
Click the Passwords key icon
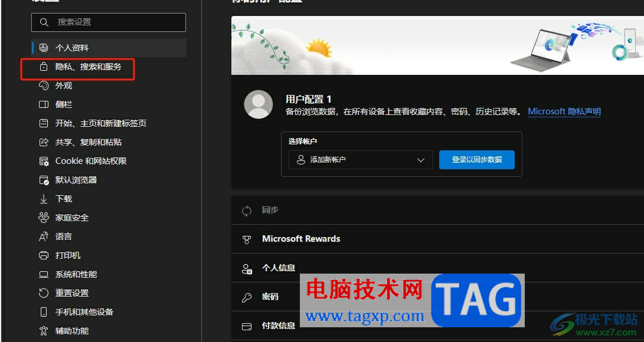tap(246, 297)
